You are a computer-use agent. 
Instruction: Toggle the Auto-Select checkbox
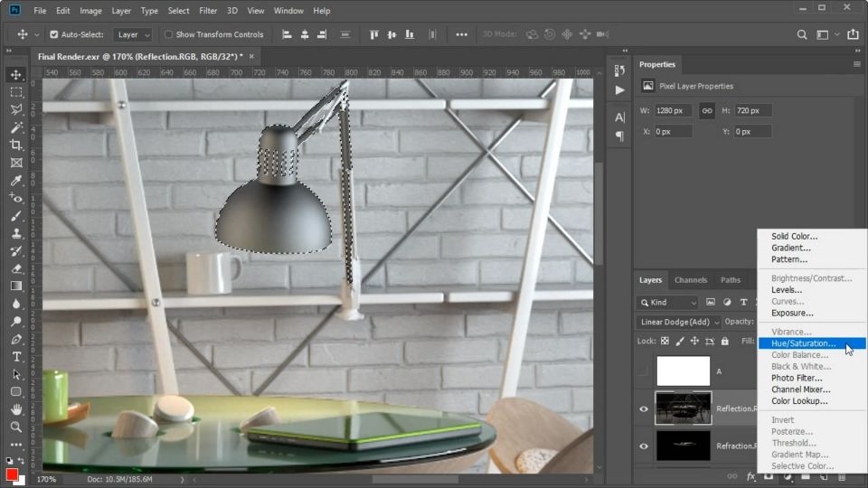[x=54, y=34]
